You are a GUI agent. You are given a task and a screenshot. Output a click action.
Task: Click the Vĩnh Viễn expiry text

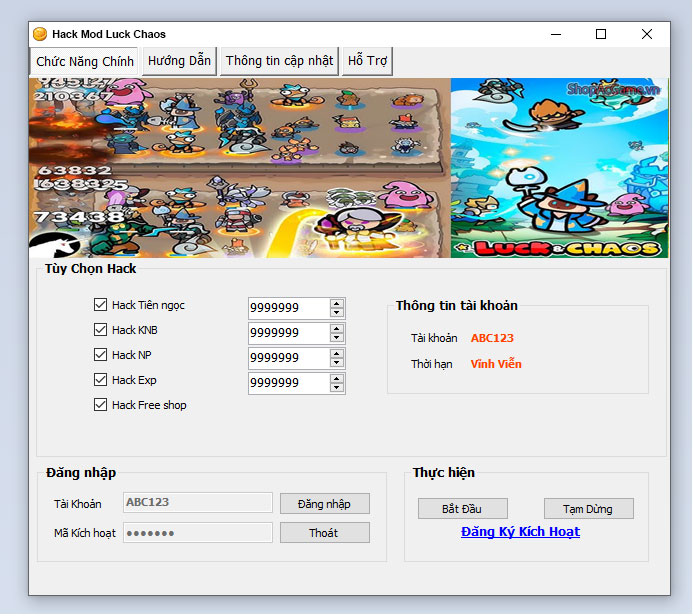coord(496,364)
